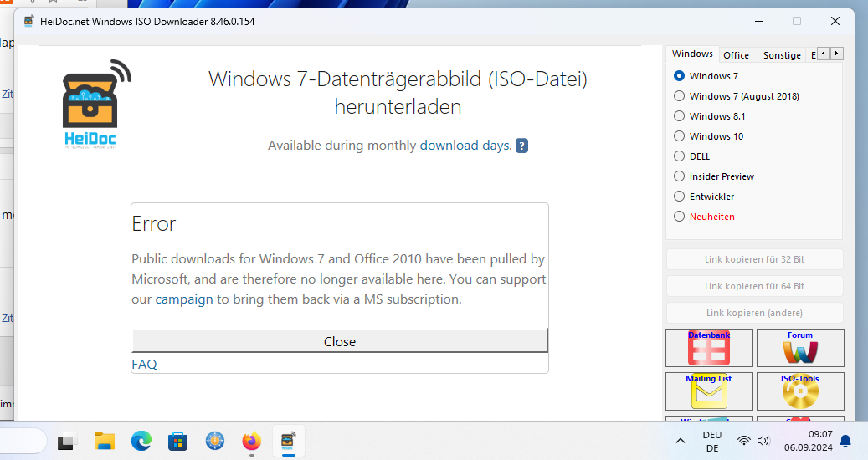This screenshot has height=460, width=868.
Task: Open the Office tab
Action: [x=736, y=54]
